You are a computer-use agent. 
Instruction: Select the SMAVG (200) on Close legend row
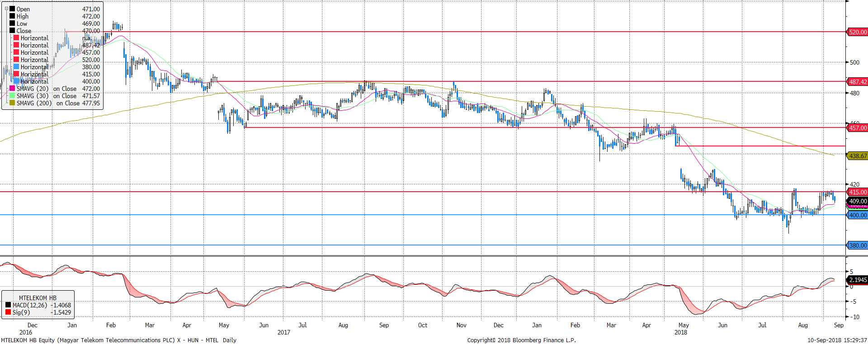click(x=55, y=103)
